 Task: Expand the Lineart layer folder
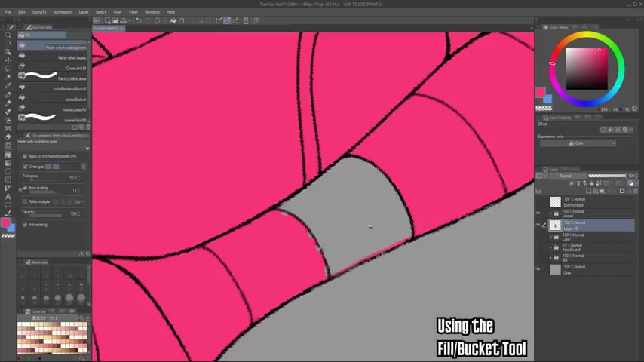point(550,213)
